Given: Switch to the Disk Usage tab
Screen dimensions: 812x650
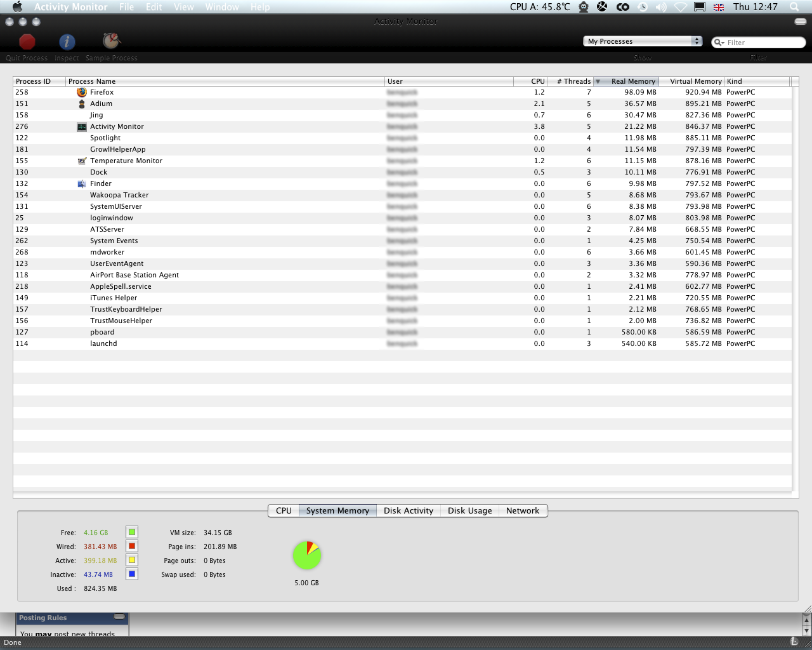Looking at the screenshot, I should point(470,510).
